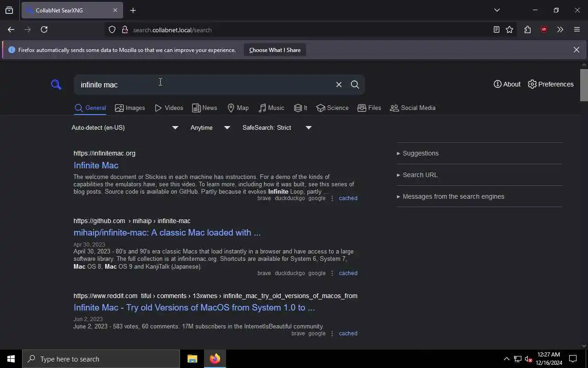Switch to the Videos tab

click(169, 108)
